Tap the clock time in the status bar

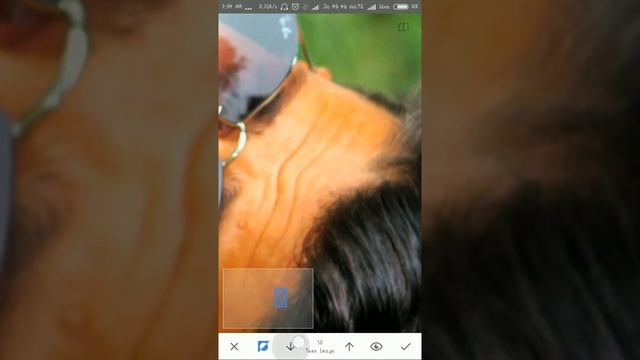(232, 7)
